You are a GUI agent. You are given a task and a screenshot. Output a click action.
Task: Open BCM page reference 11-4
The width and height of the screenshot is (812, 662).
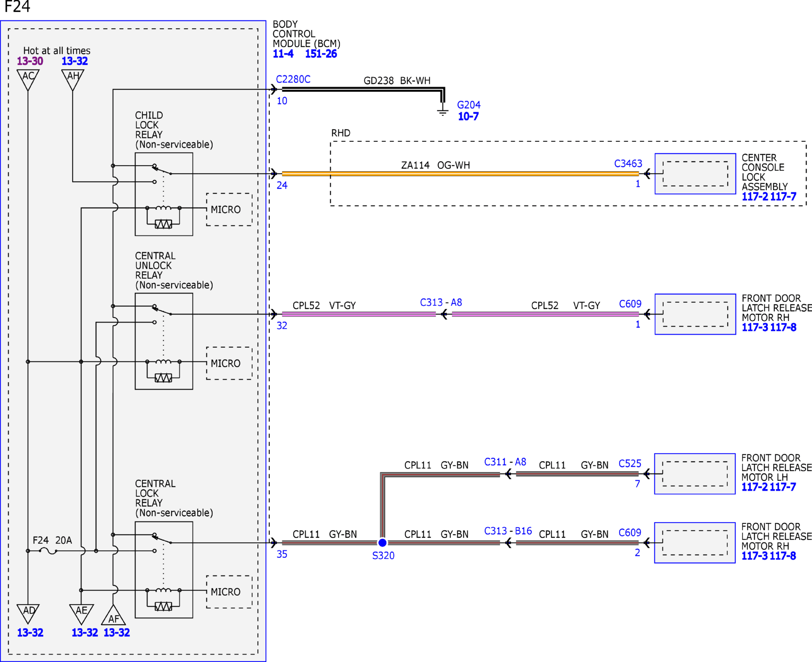(x=283, y=54)
